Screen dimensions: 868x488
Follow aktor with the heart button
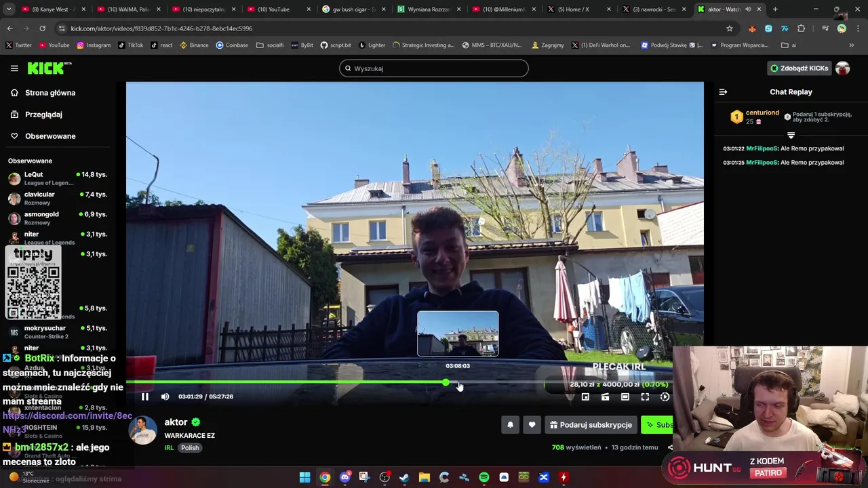[532, 425]
